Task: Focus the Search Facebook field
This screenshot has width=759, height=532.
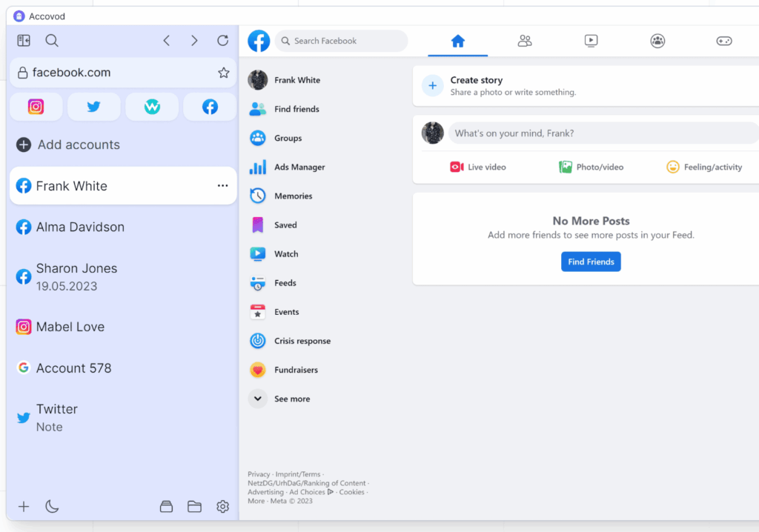Action: click(x=341, y=41)
